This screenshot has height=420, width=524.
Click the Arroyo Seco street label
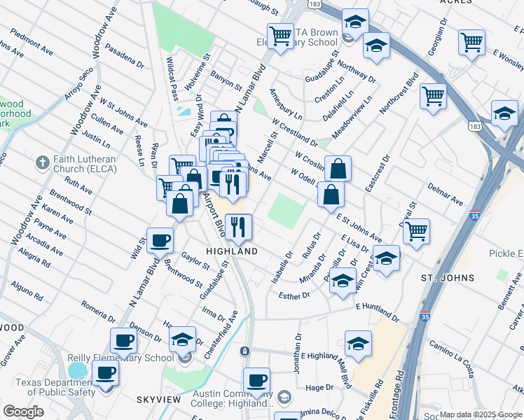79,83
